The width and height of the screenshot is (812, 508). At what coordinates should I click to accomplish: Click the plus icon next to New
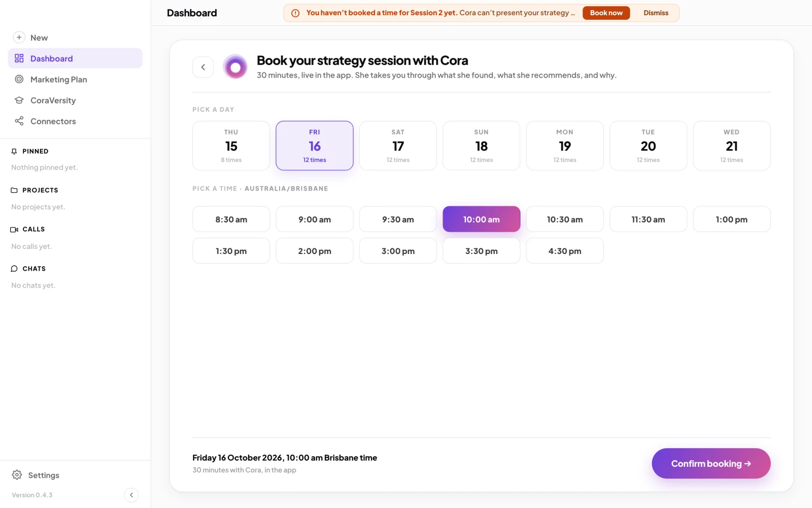pos(19,37)
